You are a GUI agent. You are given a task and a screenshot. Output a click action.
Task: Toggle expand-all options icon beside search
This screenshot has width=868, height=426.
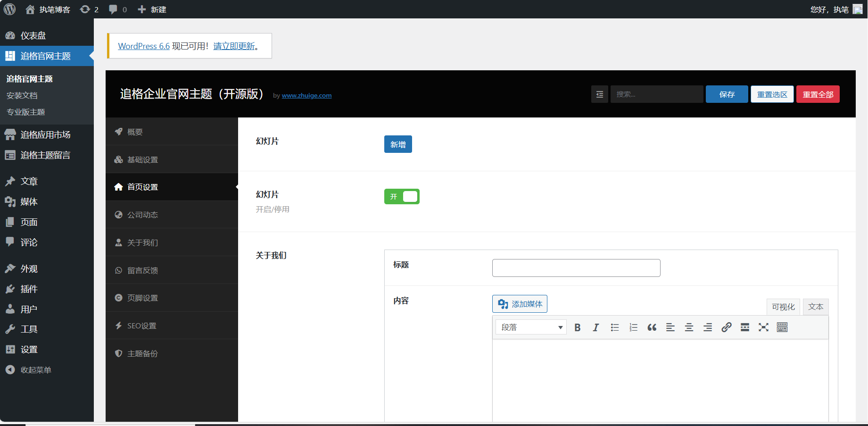pos(600,94)
